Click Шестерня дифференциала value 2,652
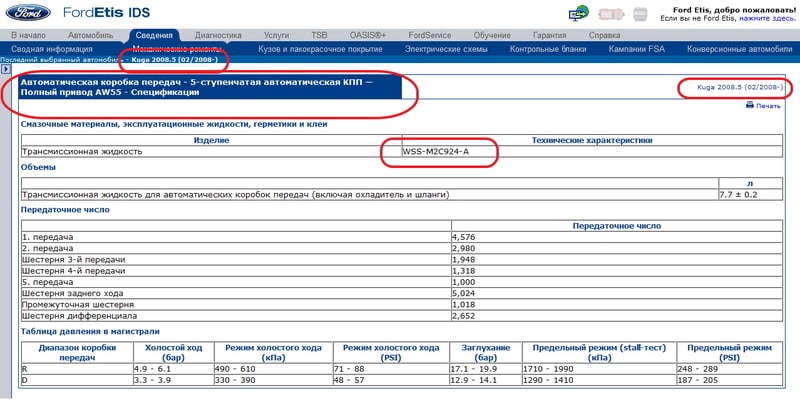The image size is (800, 401). (x=463, y=316)
